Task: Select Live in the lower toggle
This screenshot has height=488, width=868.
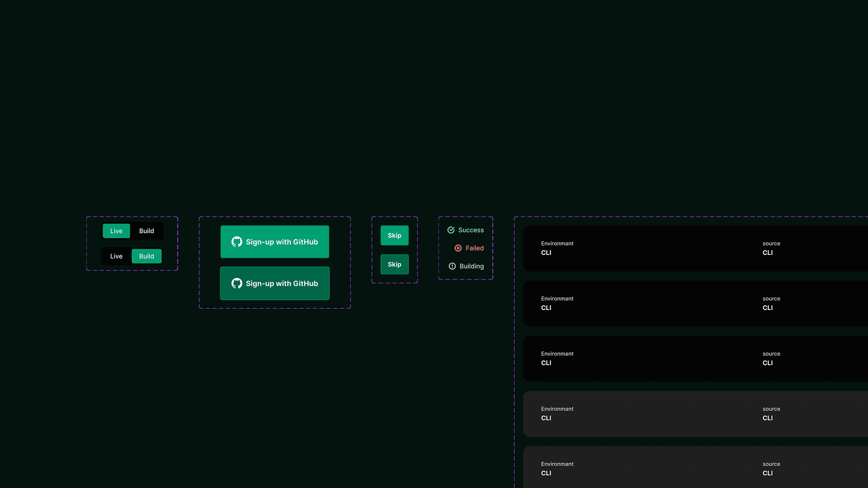Action: click(x=116, y=256)
